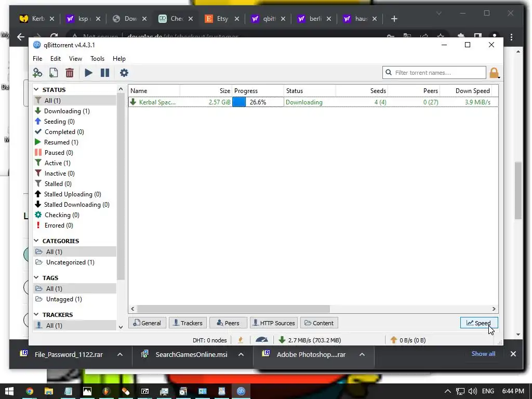Click the Resume play toolbar icon
Viewport: 532px width, 399px height.
click(88, 73)
